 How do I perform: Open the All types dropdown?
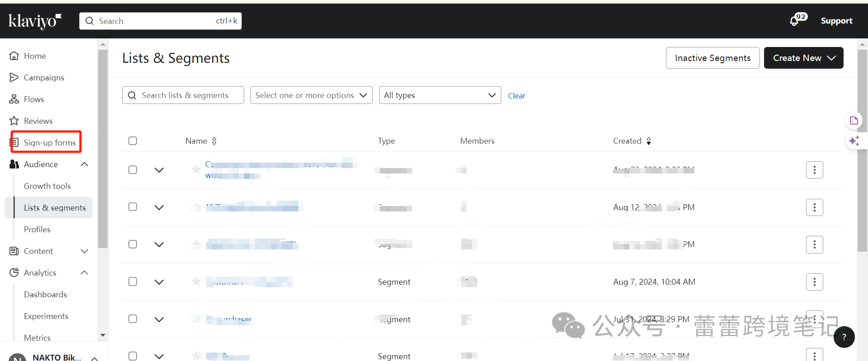tap(439, 95)
